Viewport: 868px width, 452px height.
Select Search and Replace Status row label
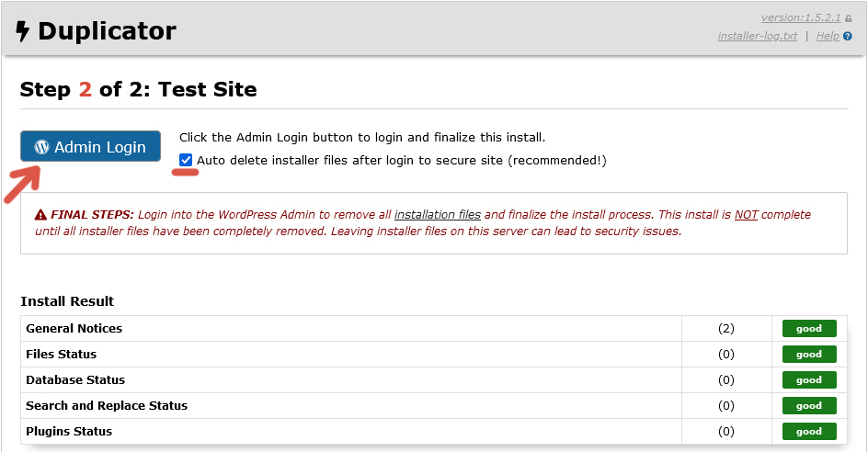coord(107,405)
